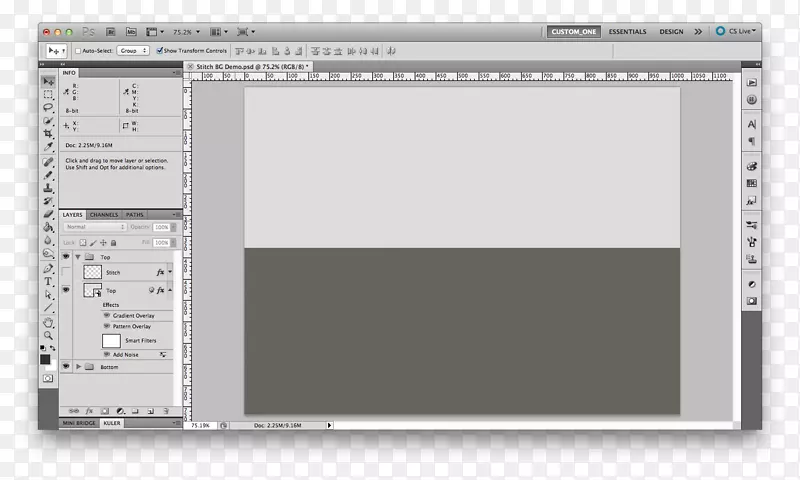
Task: Open the layer blend mode dropdown
Action: (95, 227)
